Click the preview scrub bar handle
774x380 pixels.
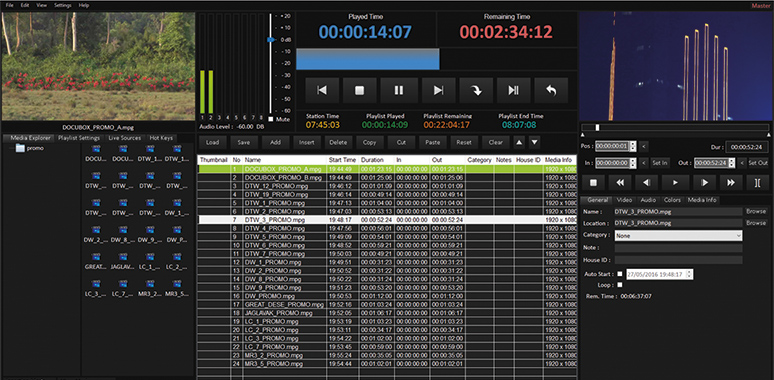tap(597, 127)
